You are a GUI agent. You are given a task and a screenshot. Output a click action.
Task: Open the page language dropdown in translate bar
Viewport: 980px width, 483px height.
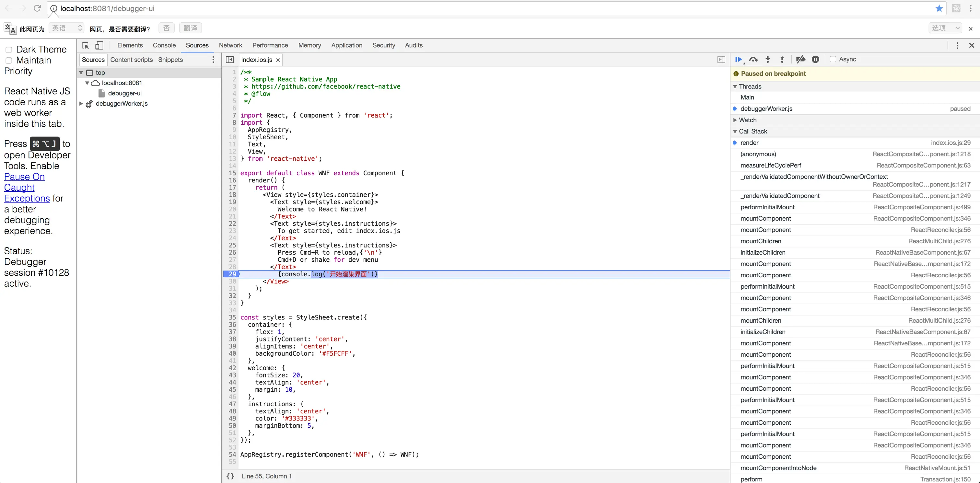pos(67,28)
